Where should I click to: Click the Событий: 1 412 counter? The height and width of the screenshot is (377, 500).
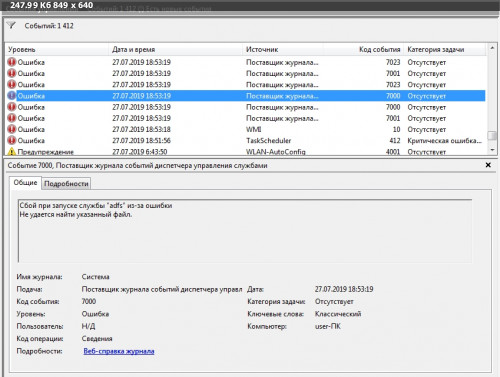(x=49, y=26)
